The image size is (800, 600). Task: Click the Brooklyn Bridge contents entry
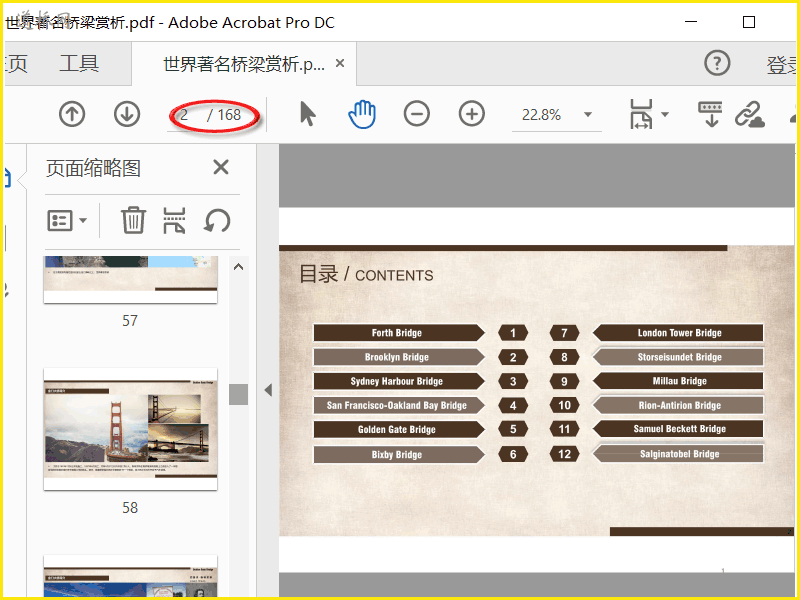(398, 357)
